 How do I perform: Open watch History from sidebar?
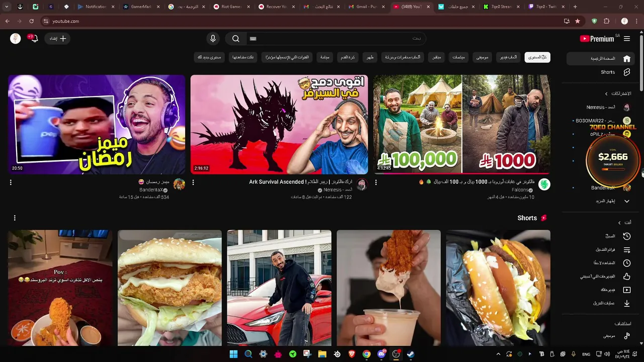pos(601,236)
